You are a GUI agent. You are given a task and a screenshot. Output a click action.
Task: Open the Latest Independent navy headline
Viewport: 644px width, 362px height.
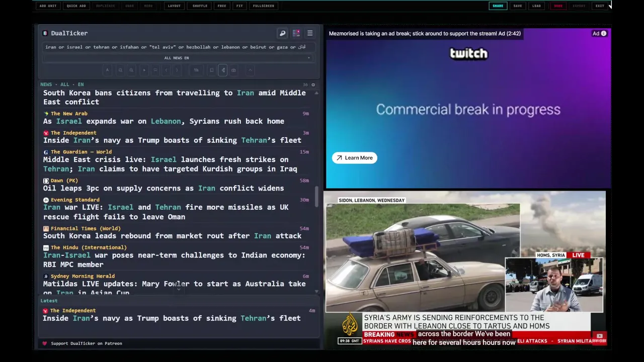point(172,318)
